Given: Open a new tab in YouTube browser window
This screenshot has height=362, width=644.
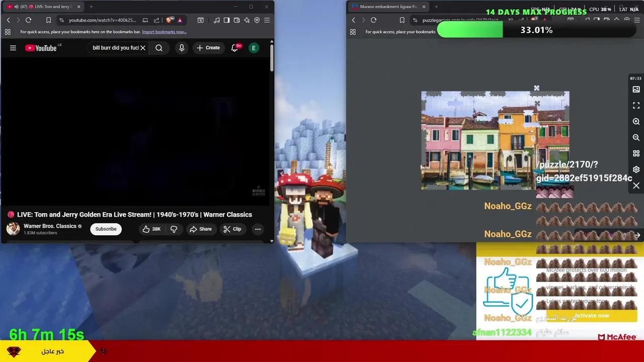Looking at the screenshot, I should coord(91,7).
